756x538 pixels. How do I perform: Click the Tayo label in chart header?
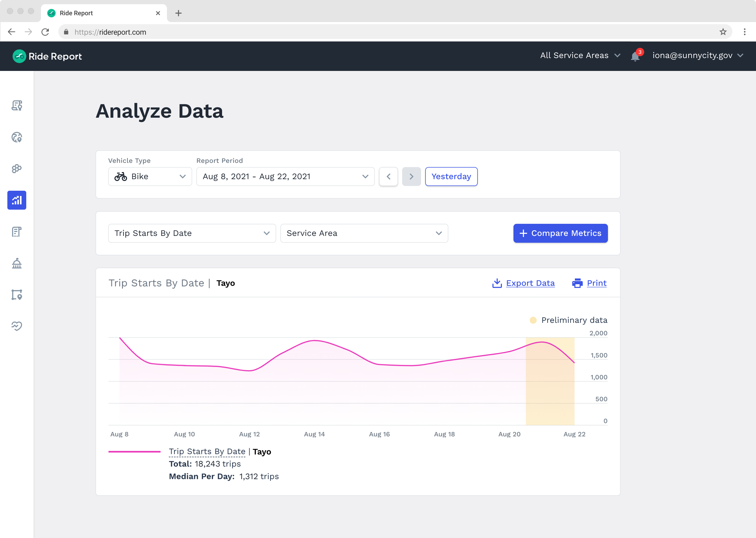(x=226, y=283)
